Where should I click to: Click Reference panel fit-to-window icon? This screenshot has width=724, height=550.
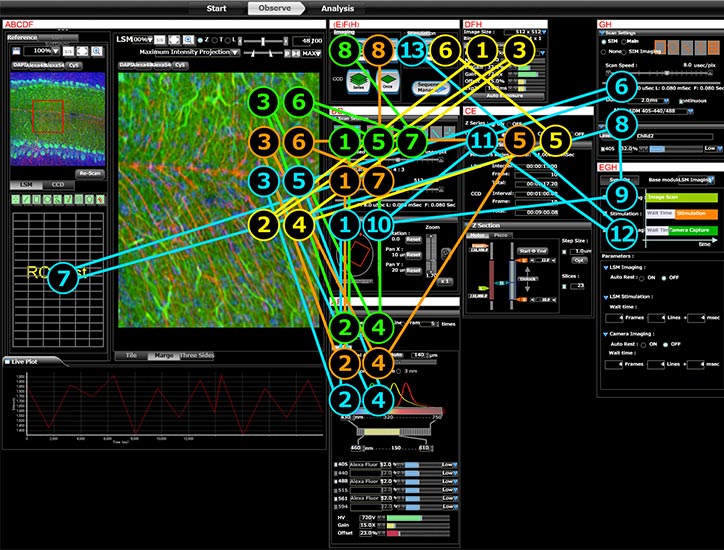click(x=82, y=51)
